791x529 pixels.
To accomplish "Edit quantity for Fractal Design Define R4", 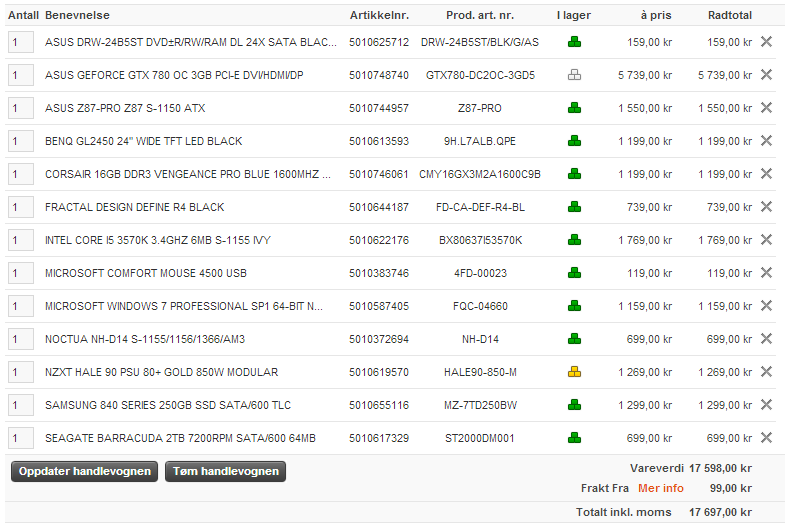I will click(x=21, y=207).
